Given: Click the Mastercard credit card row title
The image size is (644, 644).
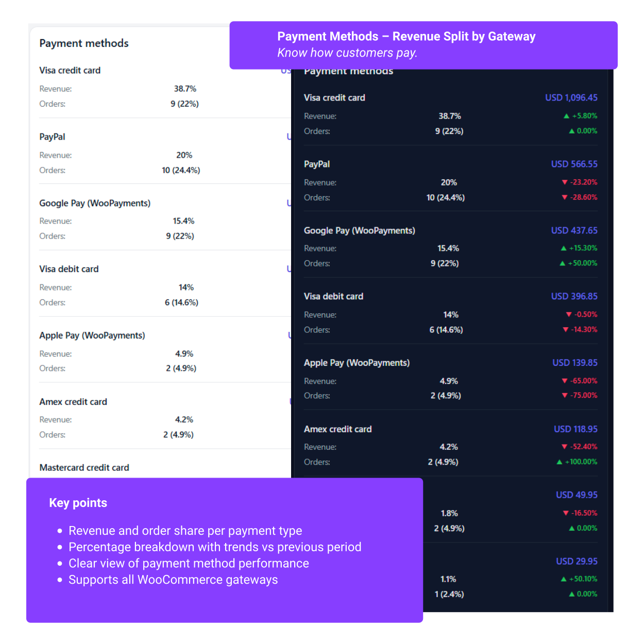Looking at the screenshot, I should [84, 468].
